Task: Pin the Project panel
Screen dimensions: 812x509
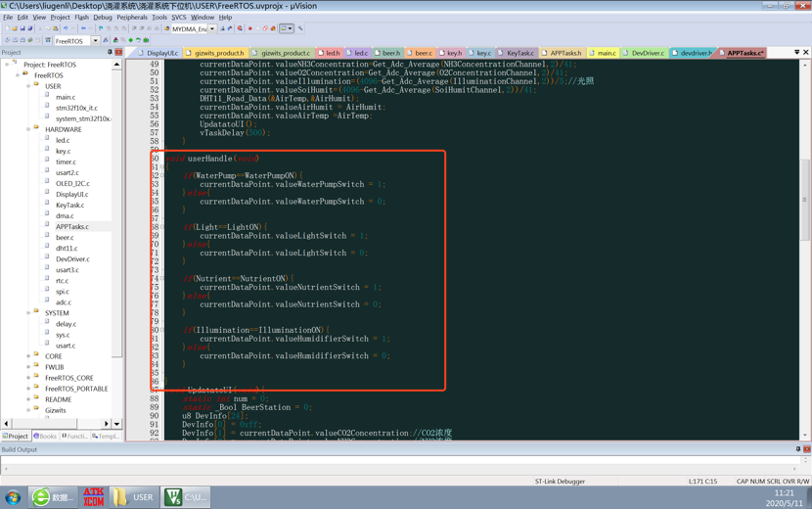Action: click(x=110, y=52)
